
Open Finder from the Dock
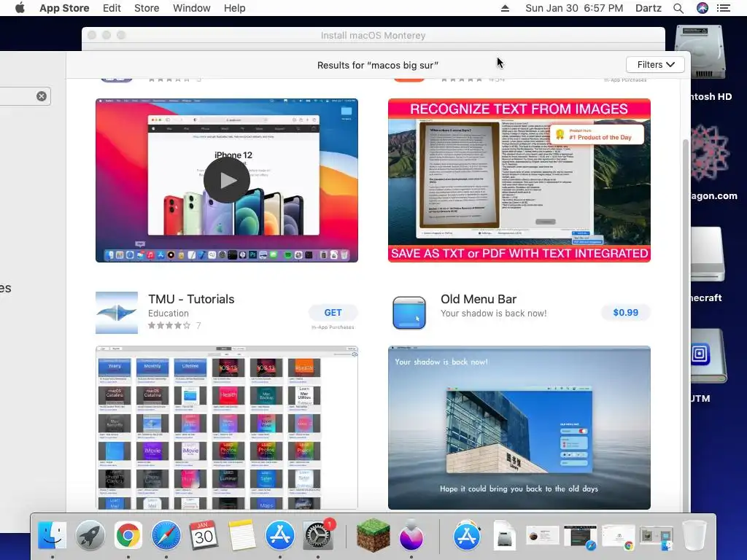tap(52, 535)
